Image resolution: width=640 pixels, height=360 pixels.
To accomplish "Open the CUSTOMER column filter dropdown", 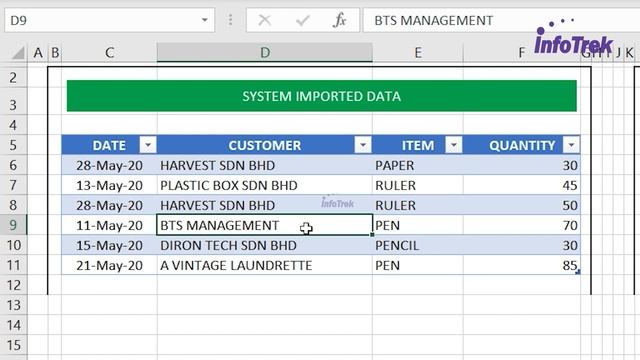I will click(x=363, y=145).
